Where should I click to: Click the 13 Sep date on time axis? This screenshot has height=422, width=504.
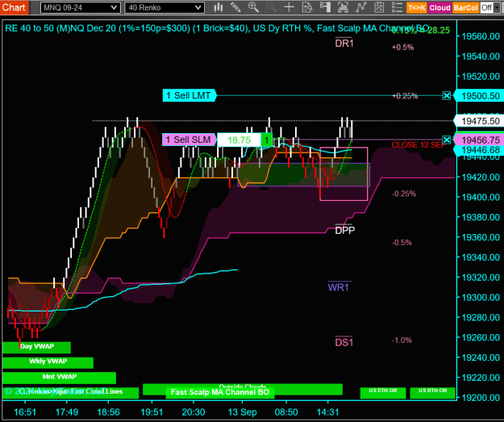click(242, 412)
